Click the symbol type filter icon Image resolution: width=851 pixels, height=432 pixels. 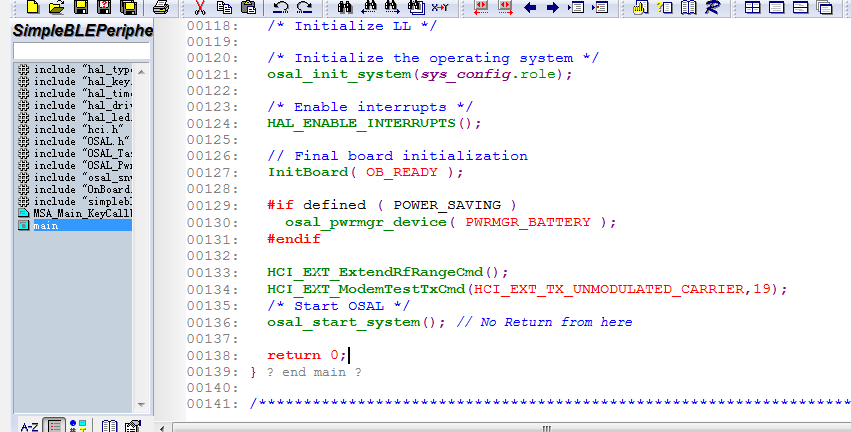78,426
